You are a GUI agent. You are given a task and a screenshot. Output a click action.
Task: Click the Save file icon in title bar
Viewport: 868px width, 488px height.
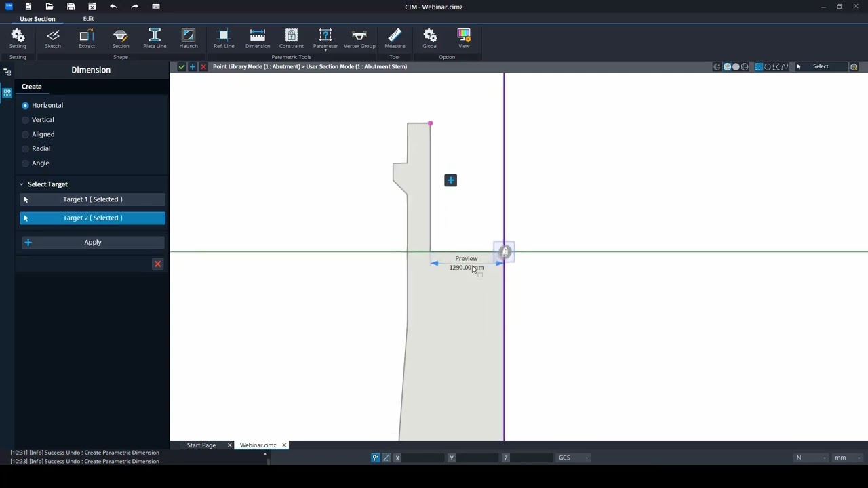pyautogui.click(x=71, y=7)
